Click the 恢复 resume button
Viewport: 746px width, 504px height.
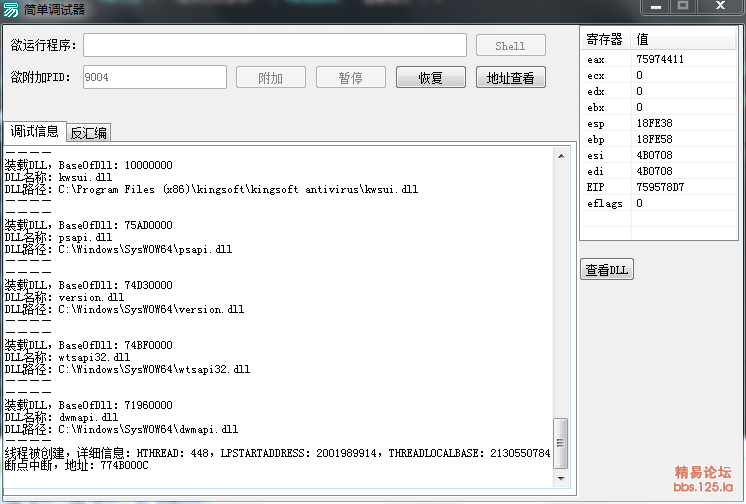tap(430, 78)
